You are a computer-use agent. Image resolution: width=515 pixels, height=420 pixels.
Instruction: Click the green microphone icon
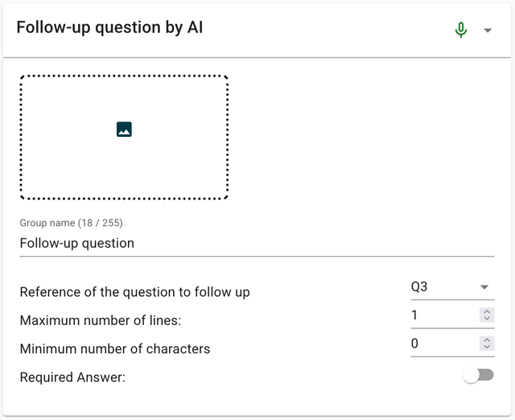coord(460,30)
